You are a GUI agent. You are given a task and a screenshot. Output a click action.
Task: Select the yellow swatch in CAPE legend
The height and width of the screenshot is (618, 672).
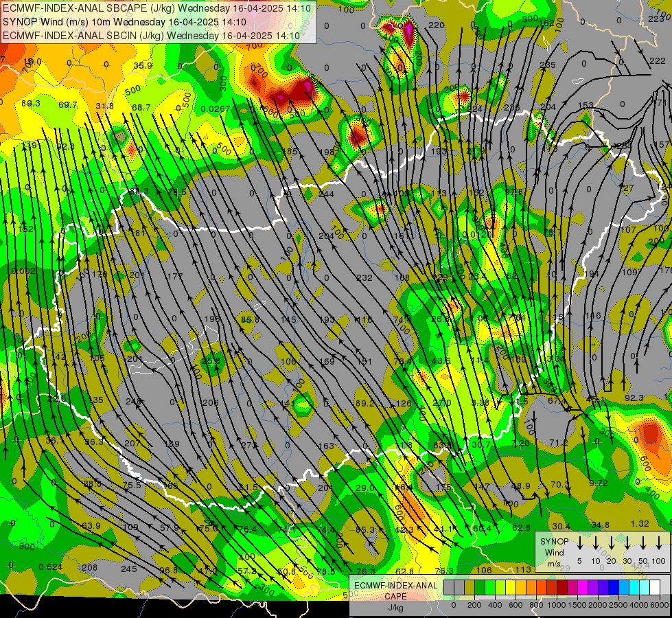[x=511, y=587]
